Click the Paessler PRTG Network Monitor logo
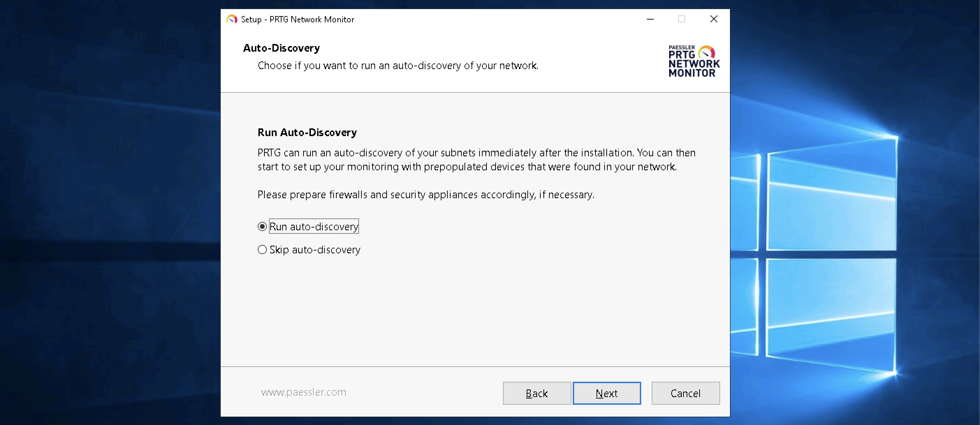This screenshot has width=980, height=425. (x=694, y=61)
